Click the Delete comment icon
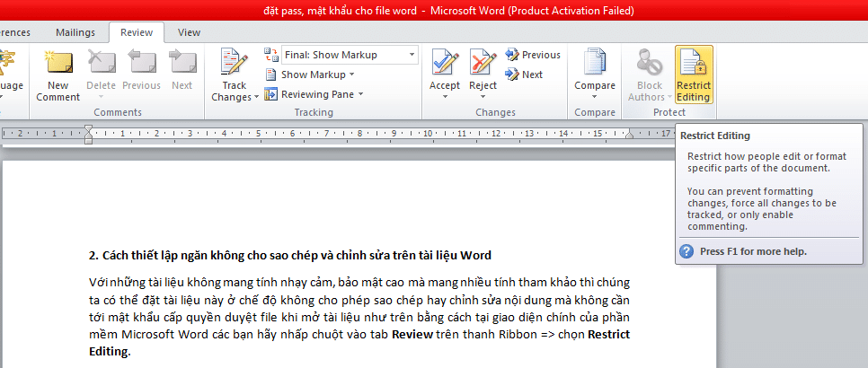Viewport: 868px width, 368px height. (x=102, y=62)
